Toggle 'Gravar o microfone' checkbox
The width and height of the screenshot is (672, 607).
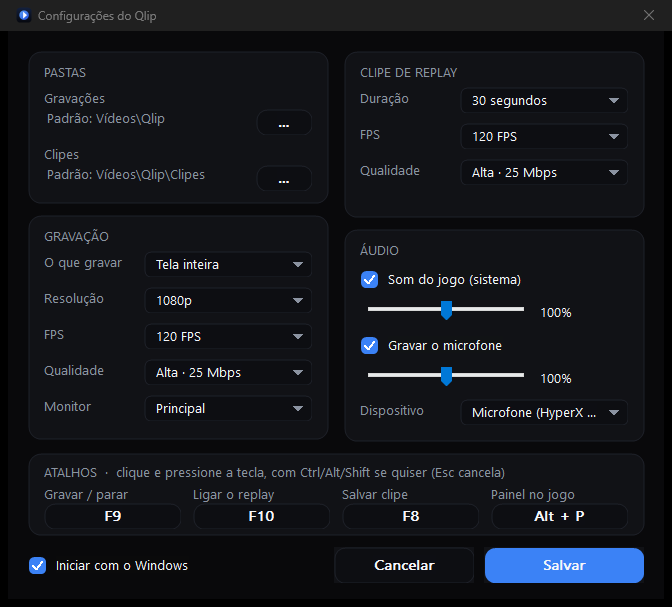coord(369,346)
